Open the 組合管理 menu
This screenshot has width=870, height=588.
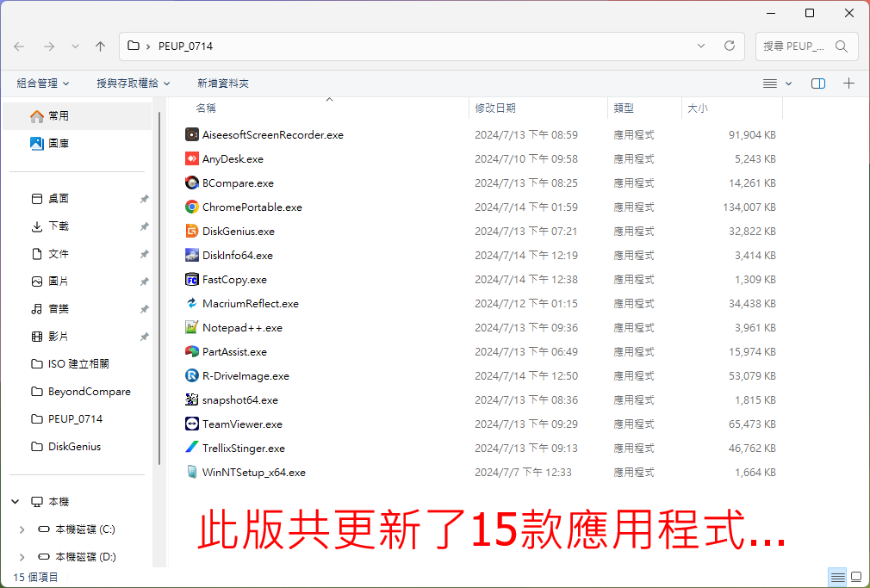coord(43,84)
